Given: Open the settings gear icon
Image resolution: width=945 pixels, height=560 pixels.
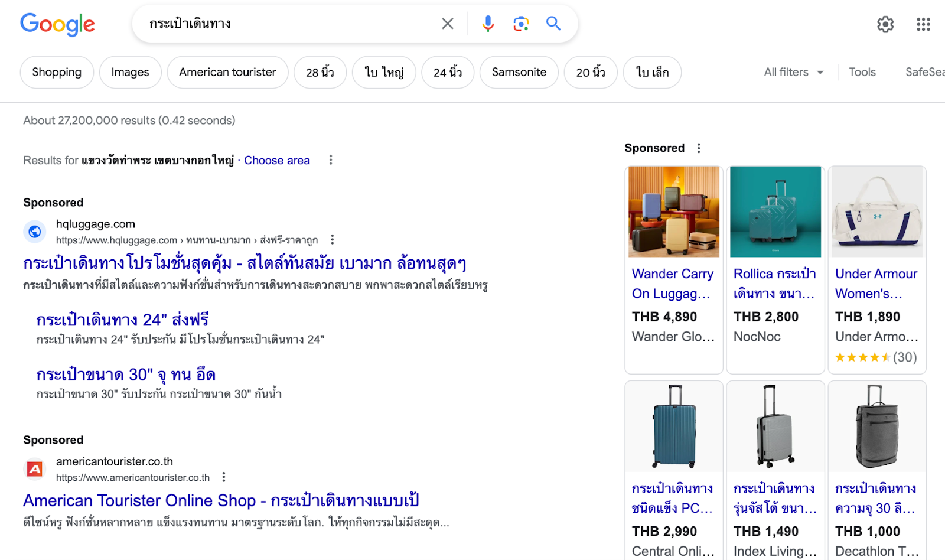Looking at the screenshot, I should 885,24.
